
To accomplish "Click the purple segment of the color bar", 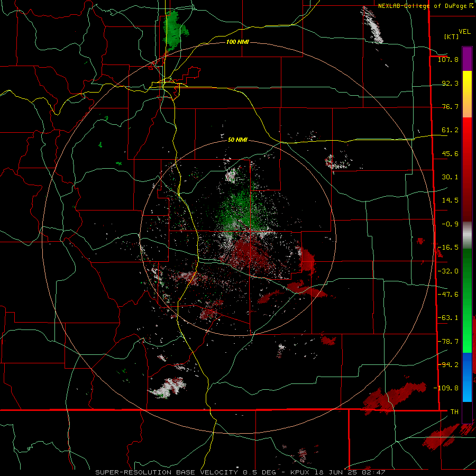I will [x=467, y=59].
